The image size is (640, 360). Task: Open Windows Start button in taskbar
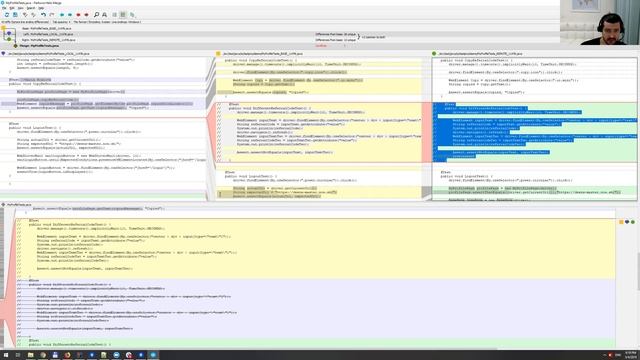pyautogui.click(x=6, y=355)
